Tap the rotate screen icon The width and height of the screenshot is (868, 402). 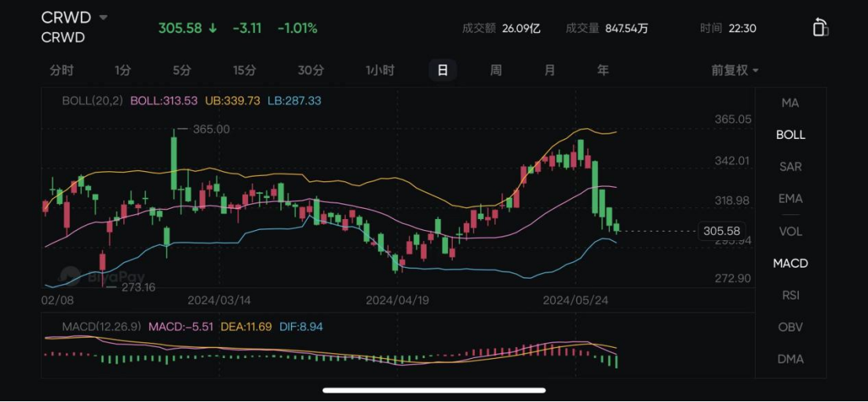pyautogui.click(x=820, y=27)
